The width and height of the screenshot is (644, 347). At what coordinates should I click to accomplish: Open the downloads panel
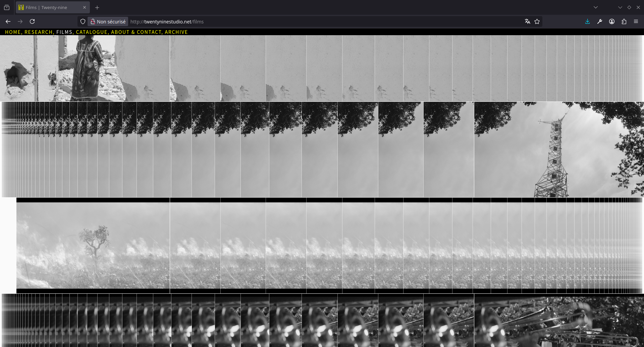tap(587, 21)
